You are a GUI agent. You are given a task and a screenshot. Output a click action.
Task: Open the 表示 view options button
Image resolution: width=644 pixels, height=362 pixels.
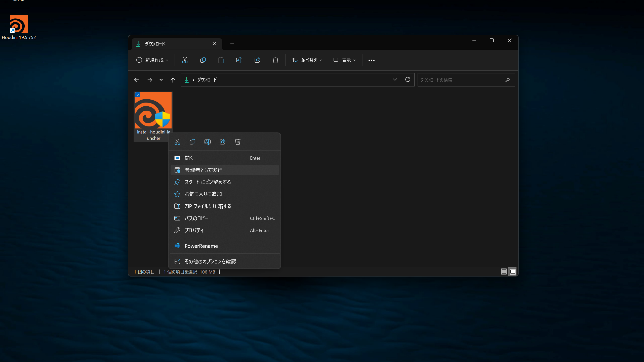tap(345, 60)
